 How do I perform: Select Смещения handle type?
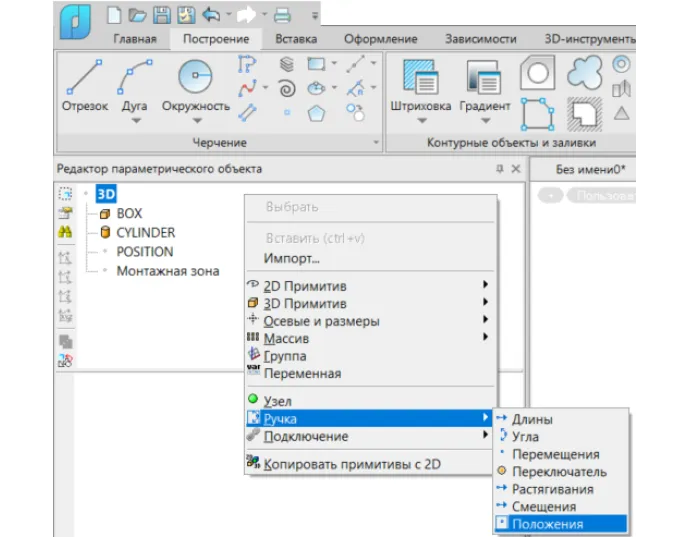coord(562,506)
